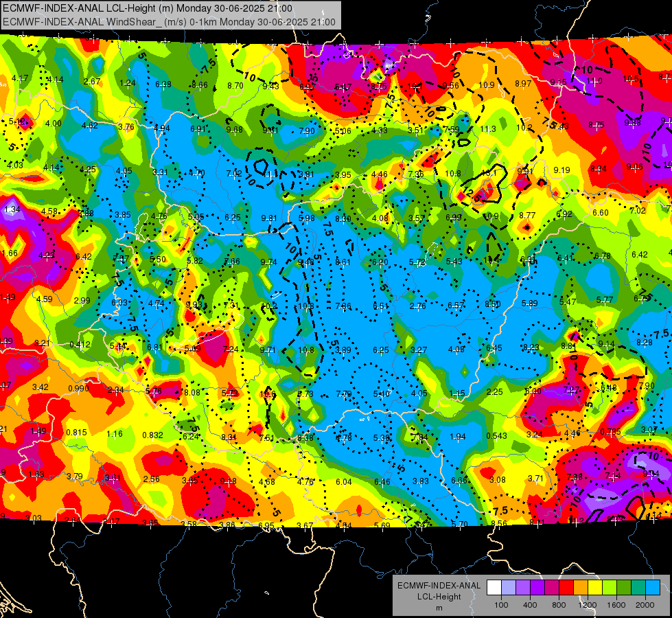Click the contour label "12.5" on the map

click(472, 194)
